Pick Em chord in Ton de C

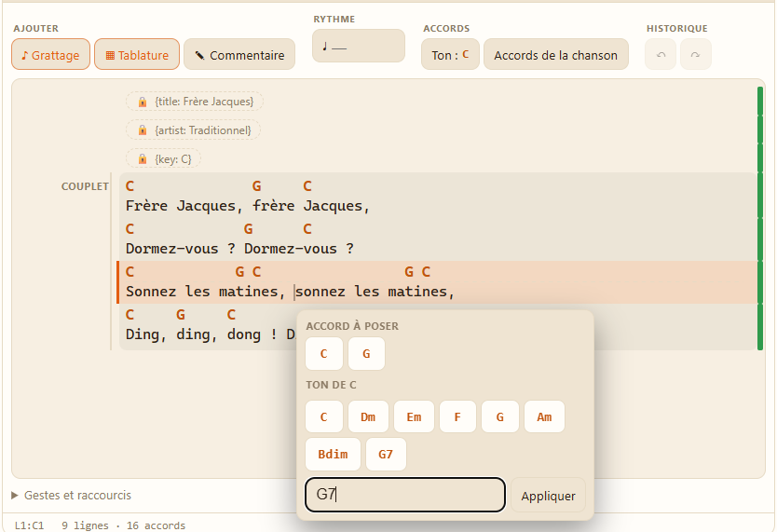tap(415, 416)
